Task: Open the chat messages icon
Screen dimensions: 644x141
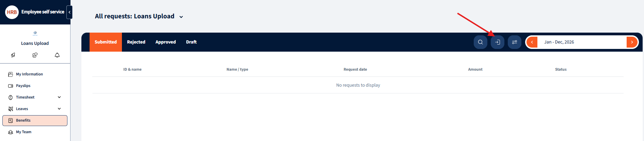Action: coord(35,55)
